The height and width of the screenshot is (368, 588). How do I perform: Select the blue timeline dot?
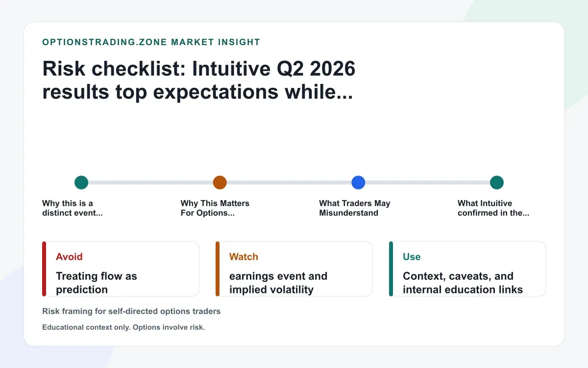pyautogui.click(x=359, y=183)
